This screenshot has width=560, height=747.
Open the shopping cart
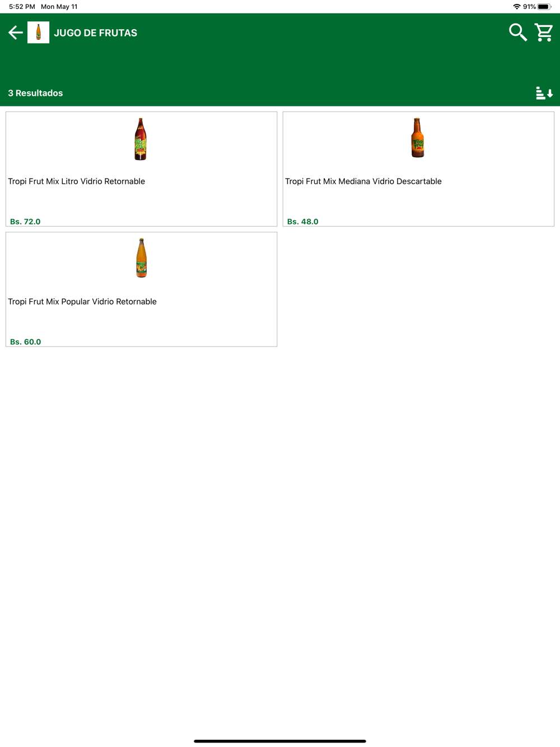point(544,32)
